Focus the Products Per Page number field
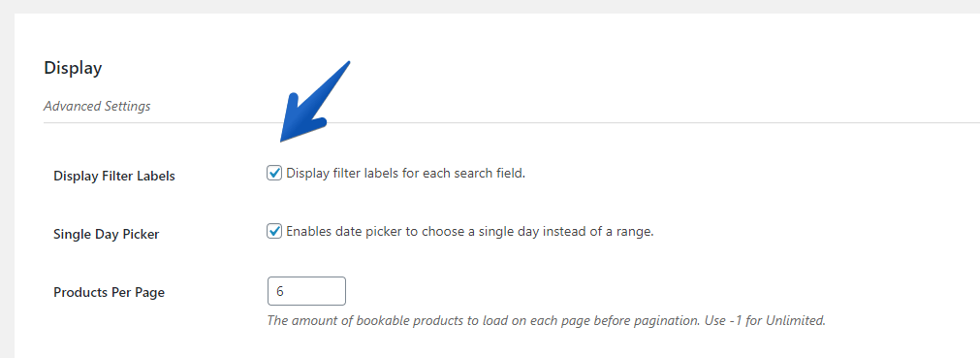Viewport: 980px width, 358px height. point(306,291)
